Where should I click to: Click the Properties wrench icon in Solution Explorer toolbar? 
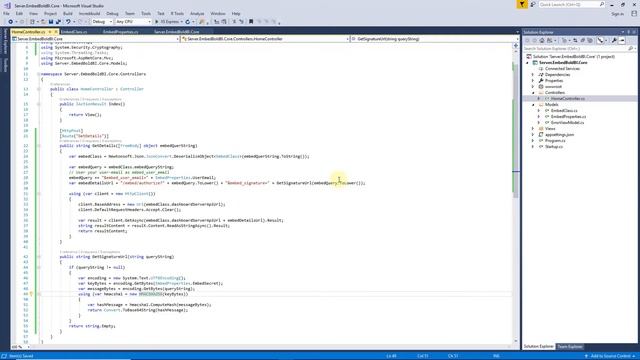[x=614, y=40]
